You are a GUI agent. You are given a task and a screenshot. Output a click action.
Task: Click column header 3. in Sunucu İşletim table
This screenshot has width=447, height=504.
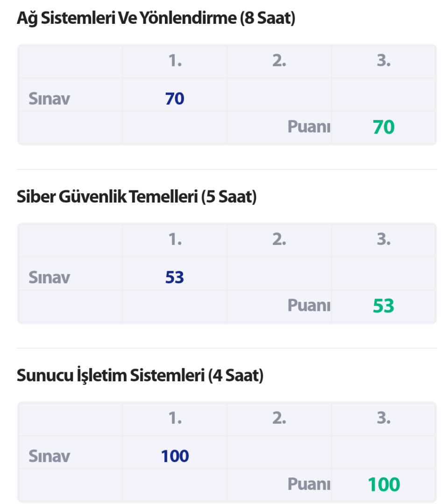coord(383,418)
